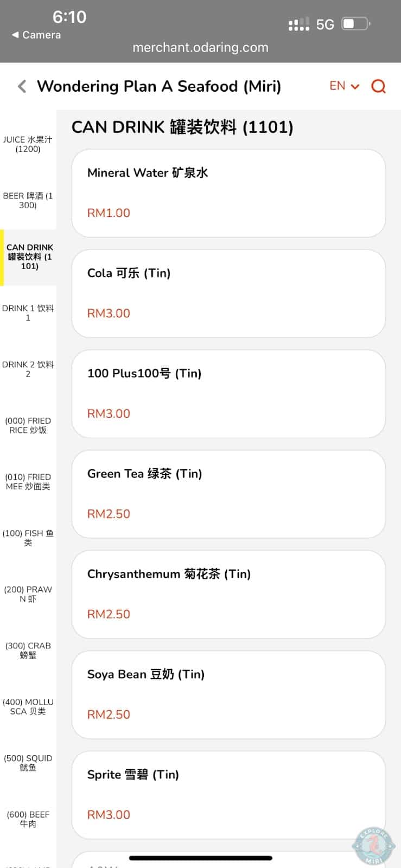This screenshot has height=868, width=401.
Task: Open the search magnifier icon
Action: pyautogui.click(x=378, y=86)
